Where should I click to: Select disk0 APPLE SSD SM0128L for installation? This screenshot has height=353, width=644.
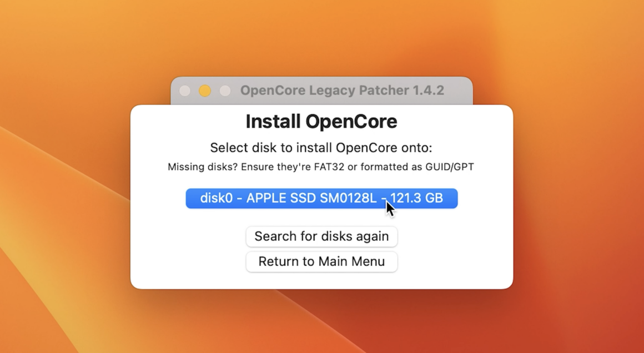coord(321,198)
